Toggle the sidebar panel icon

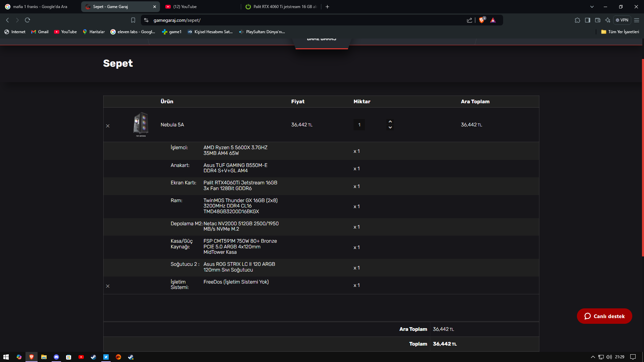click(x=587, y=20)
